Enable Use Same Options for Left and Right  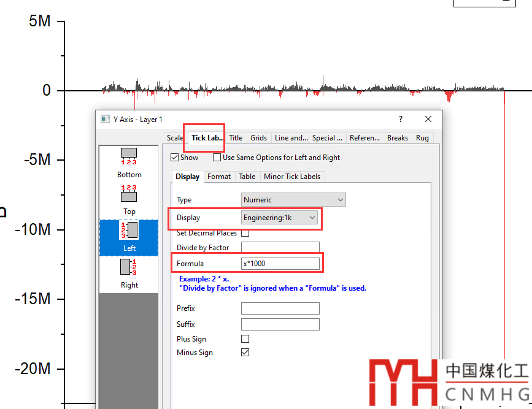point(217,158)
